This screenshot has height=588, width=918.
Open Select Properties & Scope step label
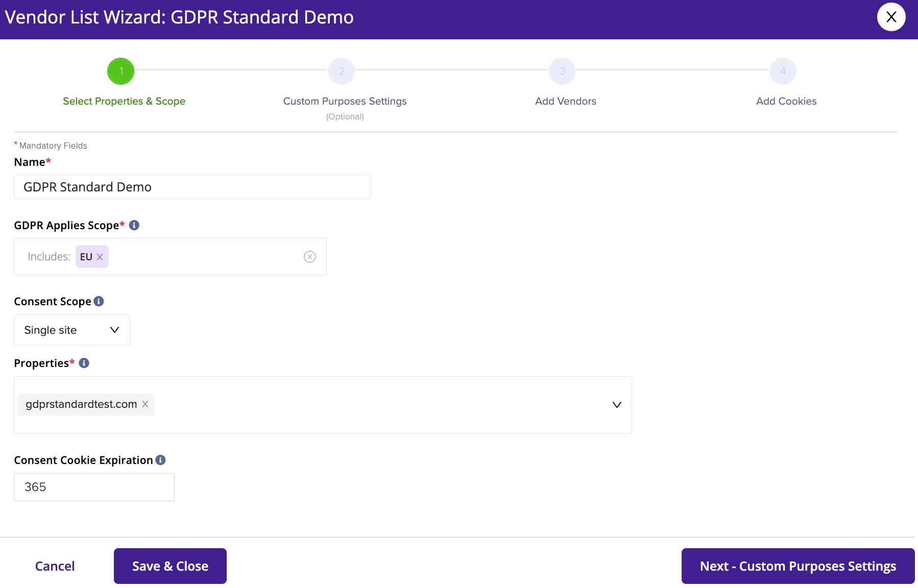point(124,101)
